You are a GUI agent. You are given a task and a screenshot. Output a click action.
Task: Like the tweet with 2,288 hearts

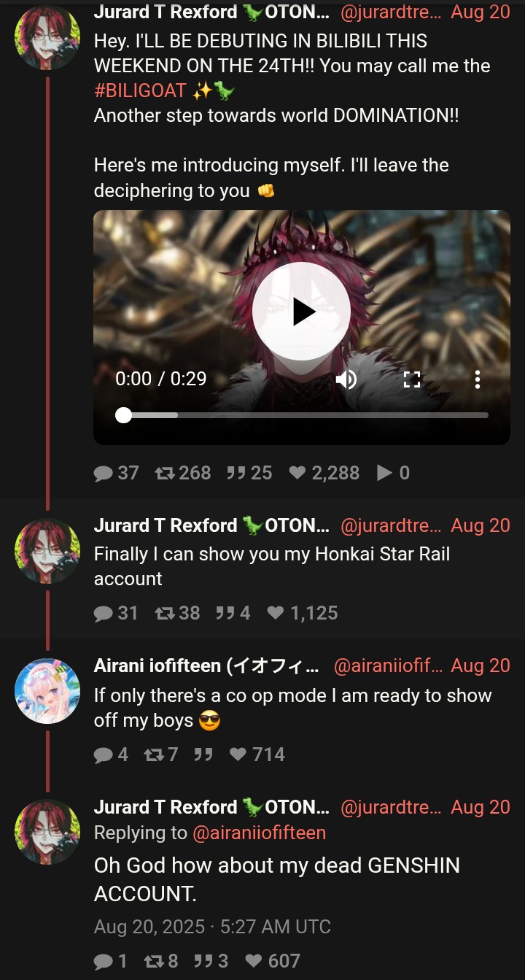tap(297, 474)
